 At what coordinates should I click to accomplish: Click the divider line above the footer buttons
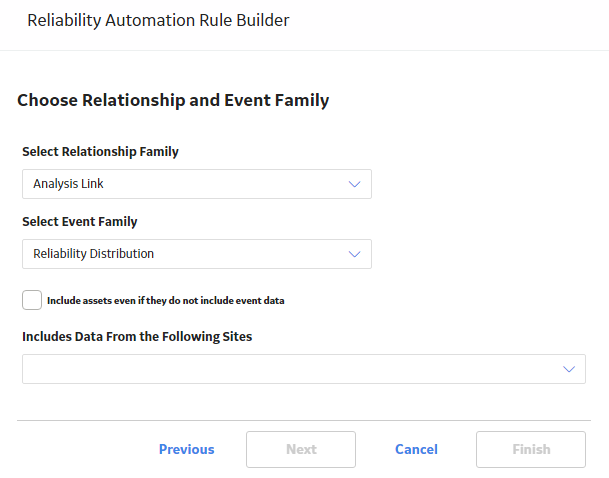pos(304,420)
